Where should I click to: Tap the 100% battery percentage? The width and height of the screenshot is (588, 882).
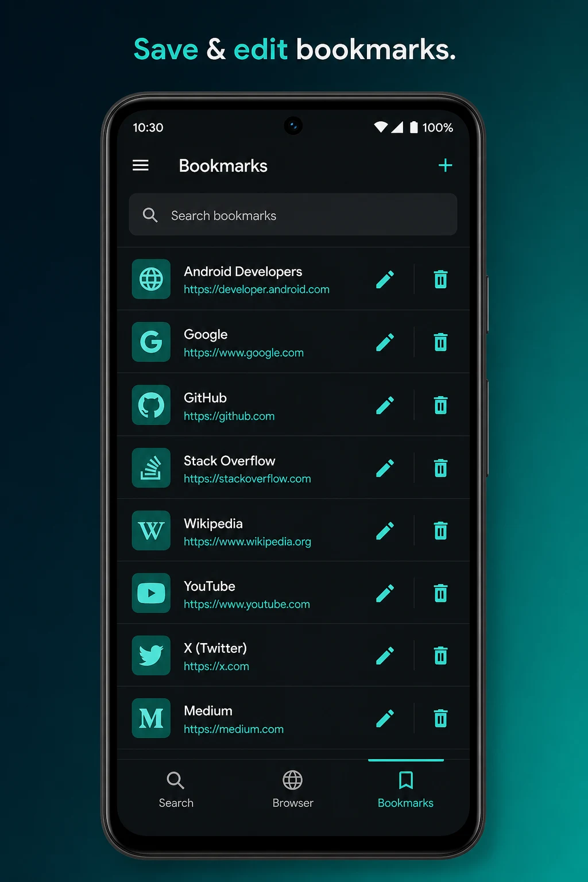tap(438, 127)
